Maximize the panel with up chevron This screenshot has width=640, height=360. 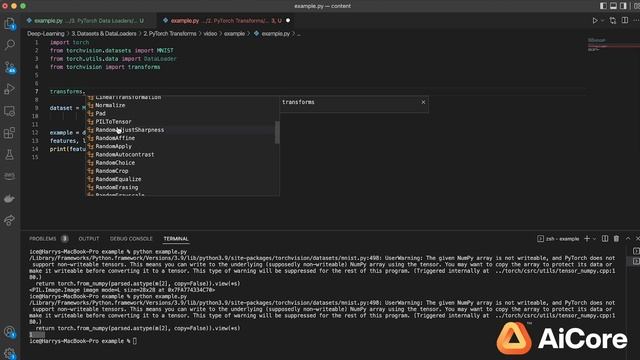[x=628, y=239]
